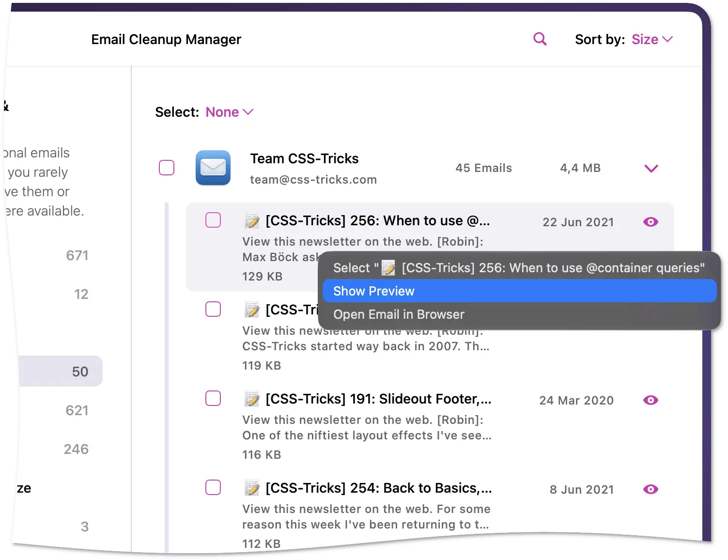Preview the 22 Jun 2021 email via eye icon
Image resolution: width=728 pixels, height=560 pixels.
tap(651, 222)
